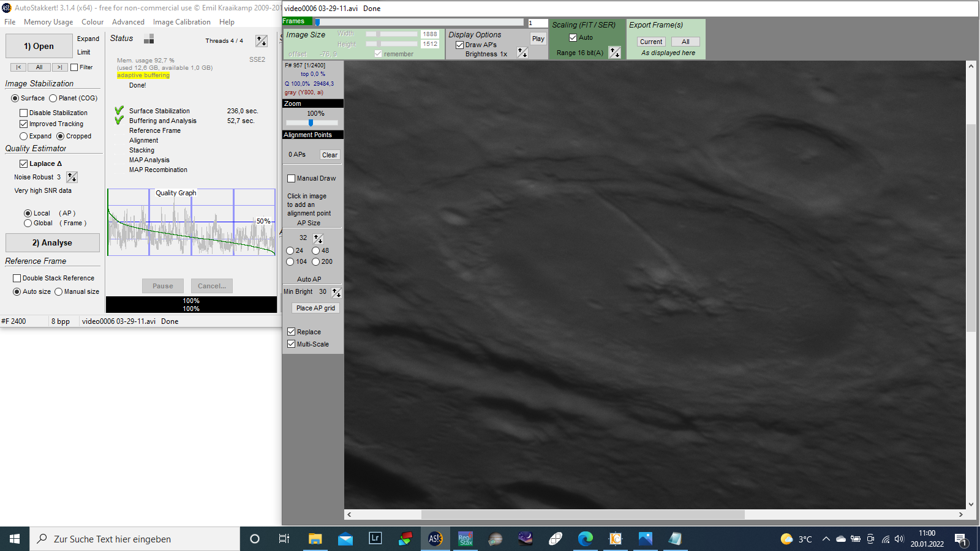Click the Status grid squares icon

pos(149,39)
